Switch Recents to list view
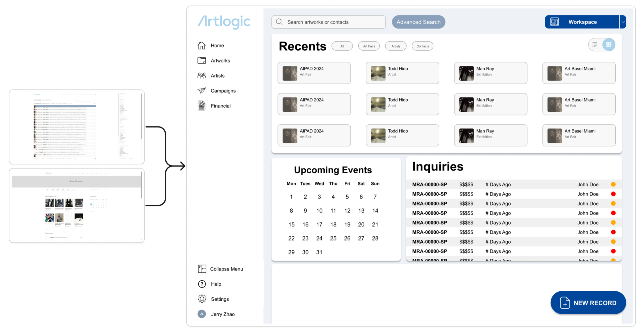This screenshot has width=644, height=333. click(595, 45)
